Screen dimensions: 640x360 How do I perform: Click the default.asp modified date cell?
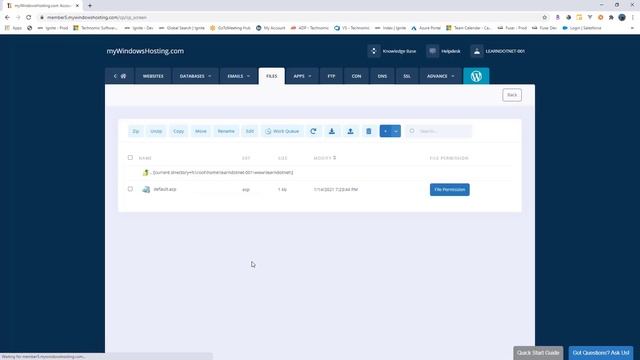[x=336, y=189]
